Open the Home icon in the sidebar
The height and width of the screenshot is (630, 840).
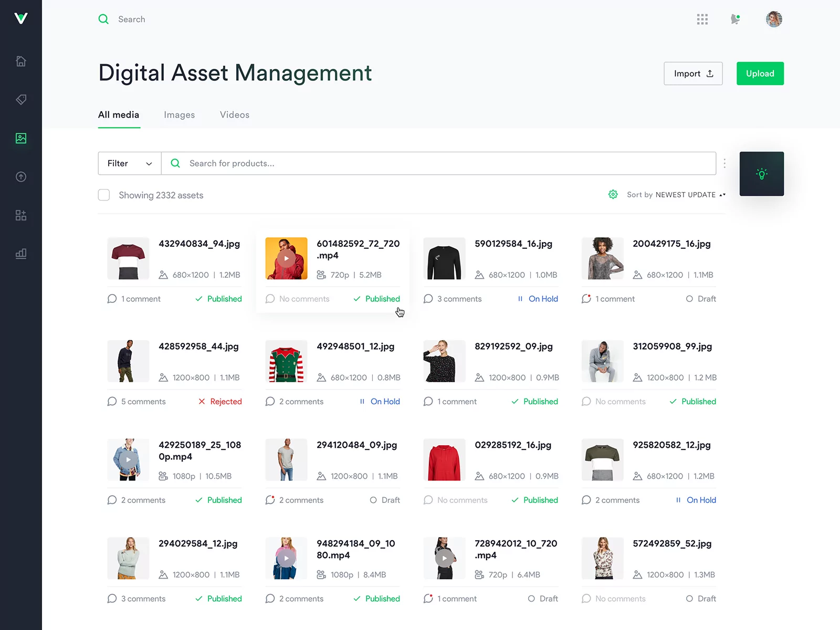tap(21, 61)
